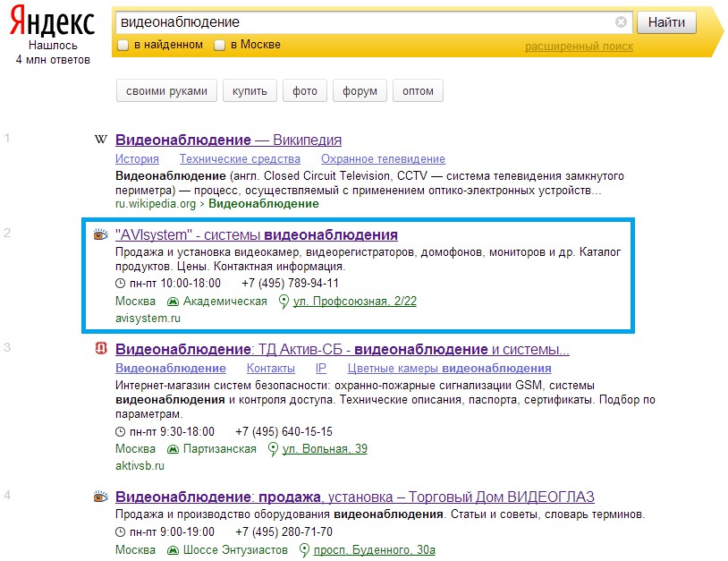Select the 'своими руками' suggestion
This screenshot has width=728, height=561.
tap(166, 90)
